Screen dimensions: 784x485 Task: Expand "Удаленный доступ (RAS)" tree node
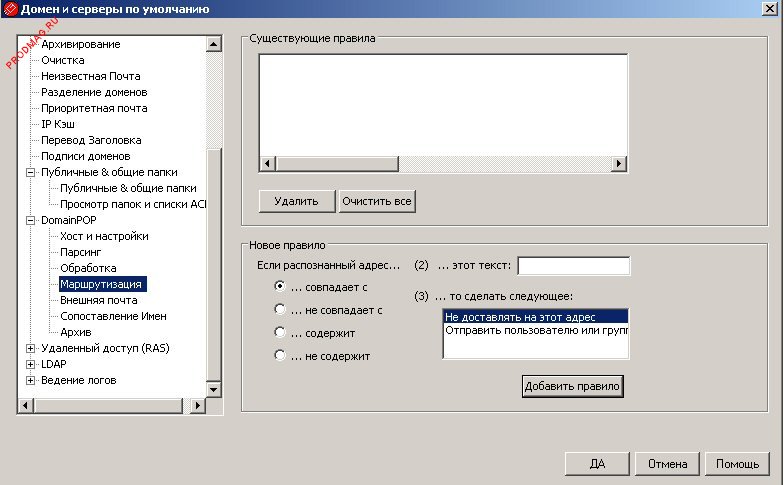[30, 348]
